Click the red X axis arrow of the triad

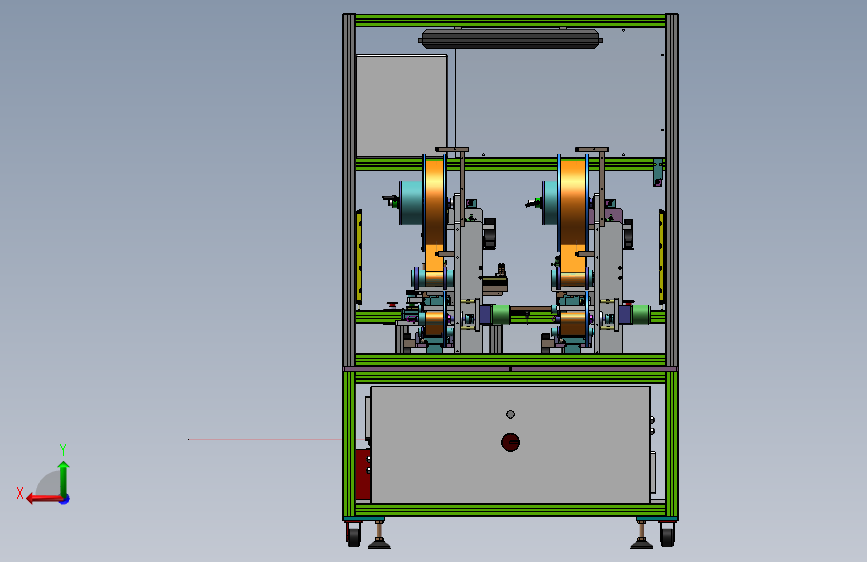coord(44,499)
